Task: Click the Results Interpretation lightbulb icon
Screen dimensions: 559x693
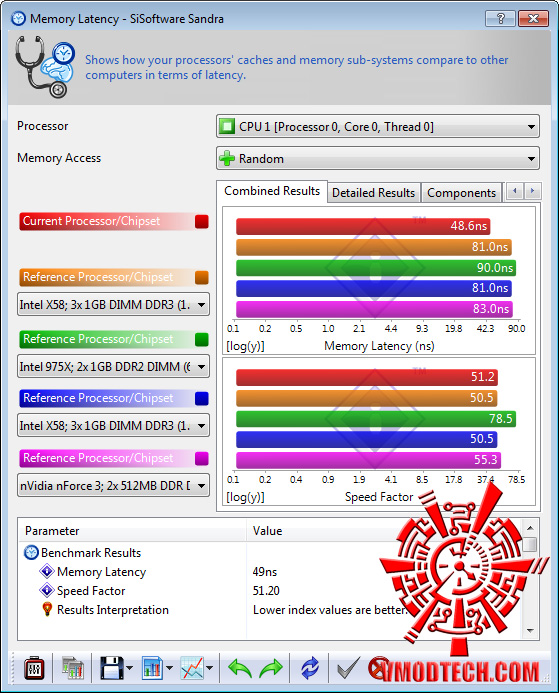Action: [47, 609]
